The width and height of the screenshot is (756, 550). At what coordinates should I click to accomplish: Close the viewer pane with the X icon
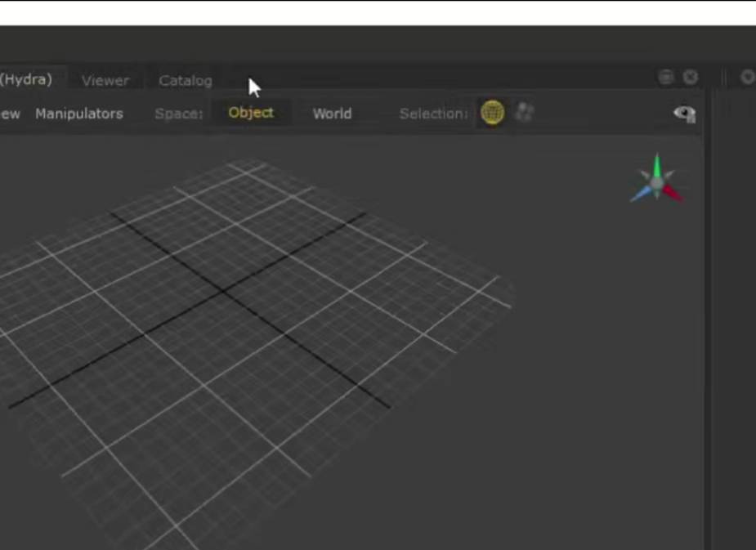pyautogui.click(x=691, y=77)
